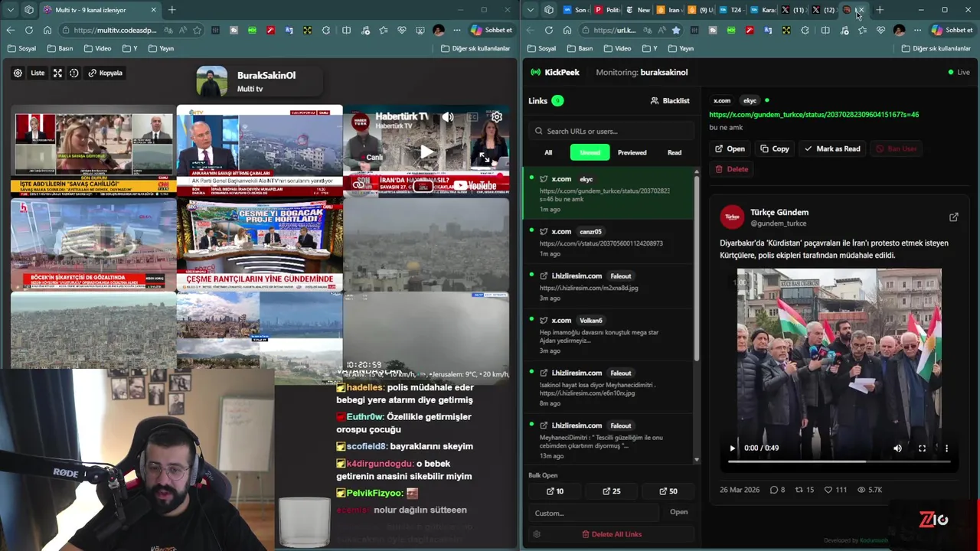Open Türkçe Gündem tweet in external window

coord(953,217)
